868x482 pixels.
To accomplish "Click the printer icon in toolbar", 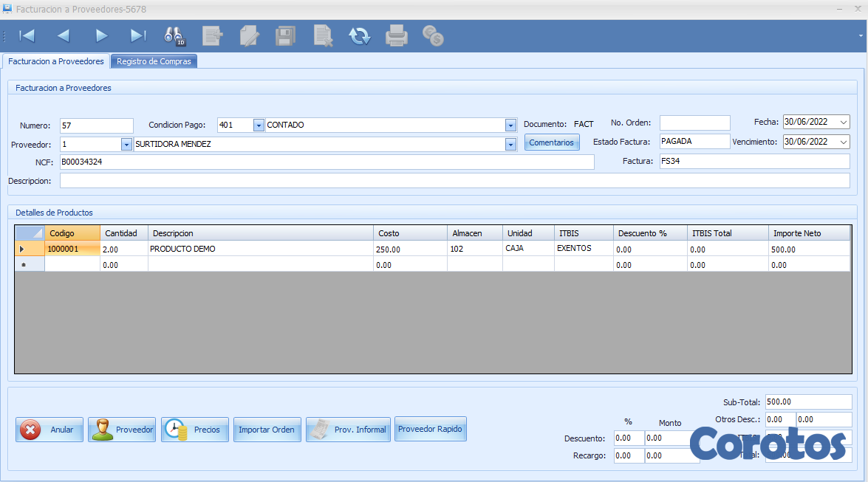I will click(x=397, y=35).
